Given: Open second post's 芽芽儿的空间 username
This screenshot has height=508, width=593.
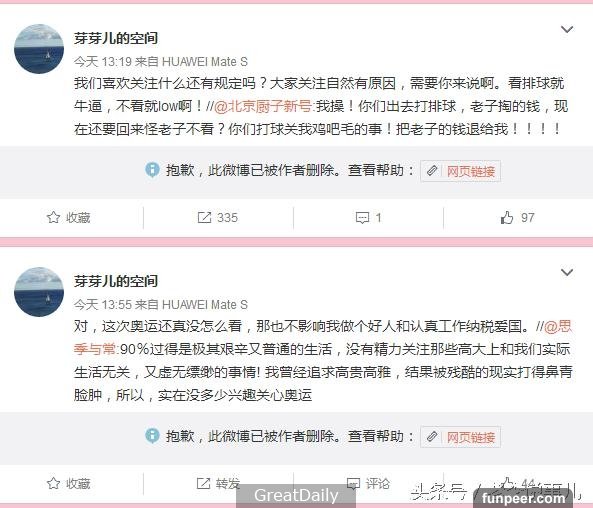Looking at the screenshot, I should click(116, 281).
